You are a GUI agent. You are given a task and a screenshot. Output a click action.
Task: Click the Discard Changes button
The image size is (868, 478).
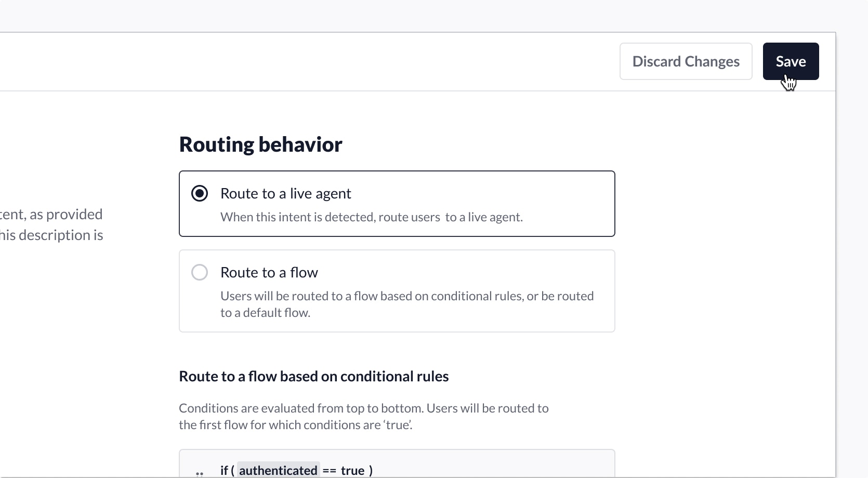[686, 61]
